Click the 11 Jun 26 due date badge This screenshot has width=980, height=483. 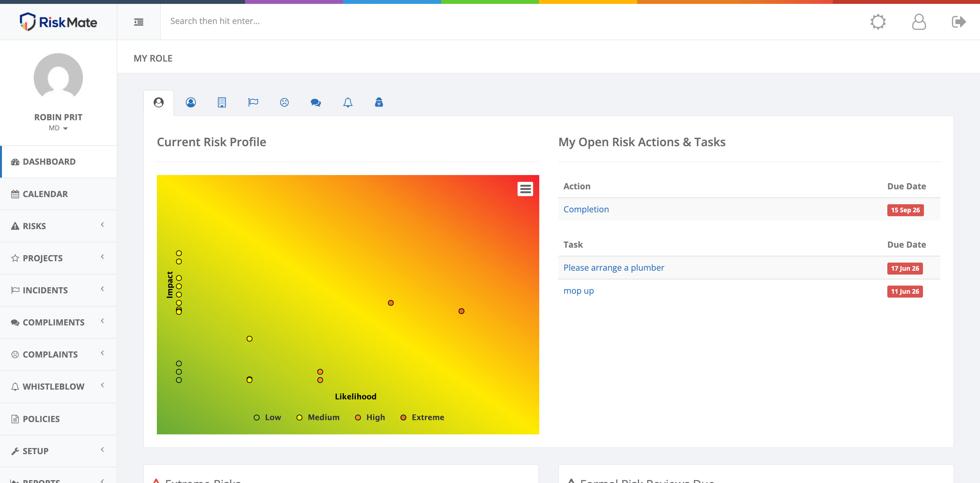(905, 291)
